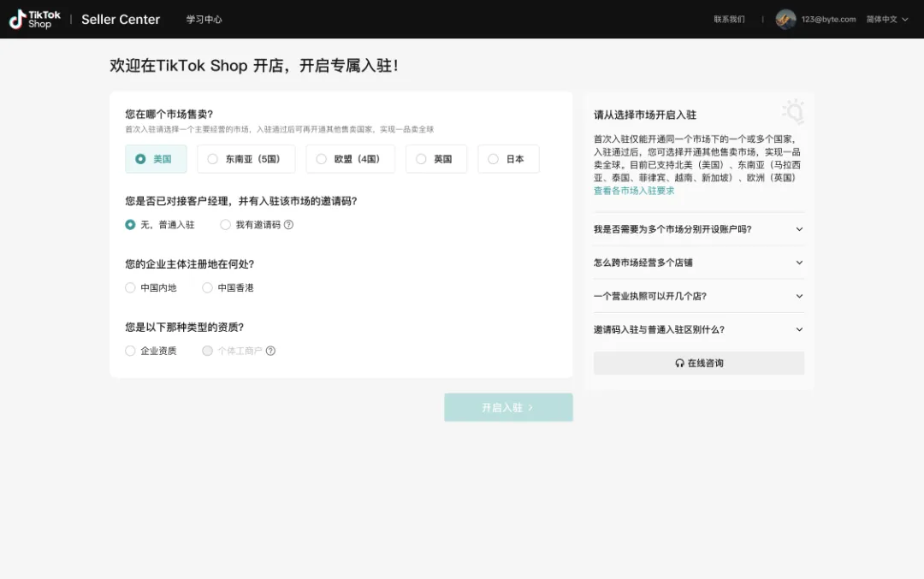Image resolution: width=924 pixels, height=579 pixels.
Task: Click the 在线咨询 button
Action: coord(698,363)
